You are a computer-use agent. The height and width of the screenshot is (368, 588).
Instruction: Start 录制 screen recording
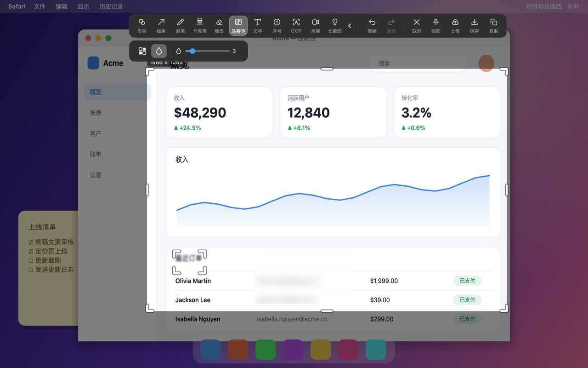(x=316, y=26)
